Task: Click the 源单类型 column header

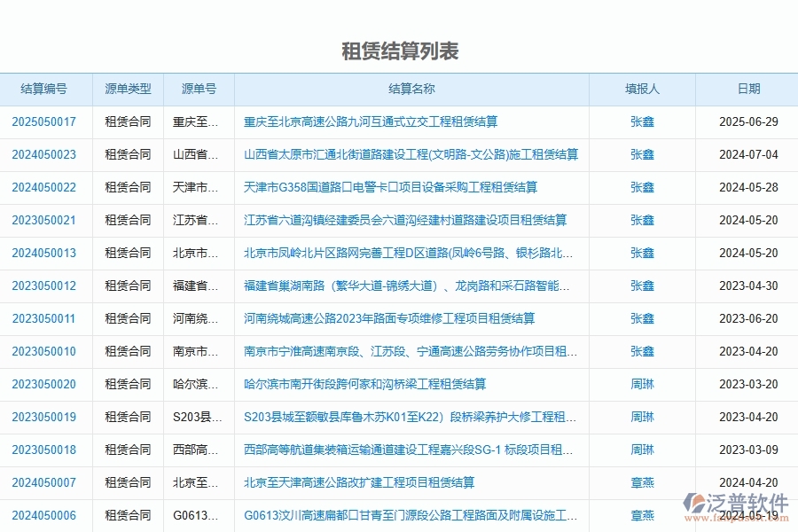Action: [128, 89]
